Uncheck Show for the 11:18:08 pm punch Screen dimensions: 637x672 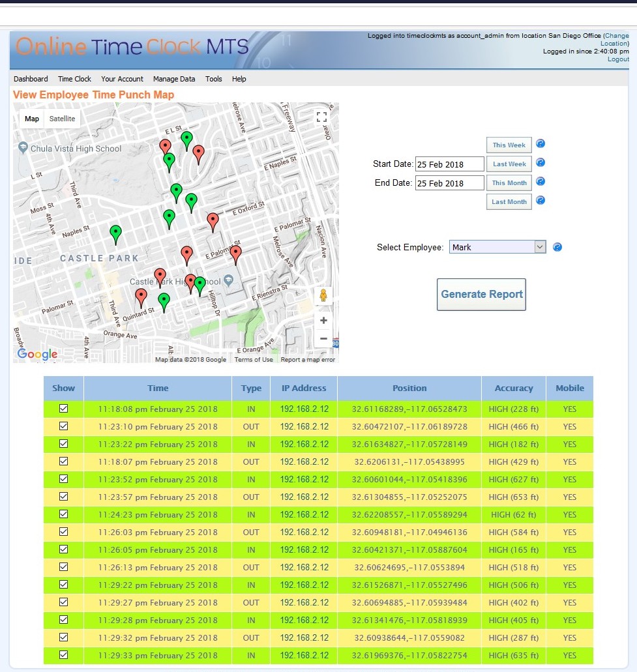tap(63, 409)
